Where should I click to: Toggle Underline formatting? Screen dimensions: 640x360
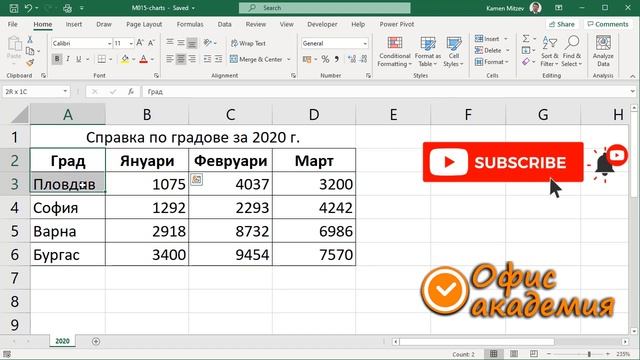click(78, 59)
